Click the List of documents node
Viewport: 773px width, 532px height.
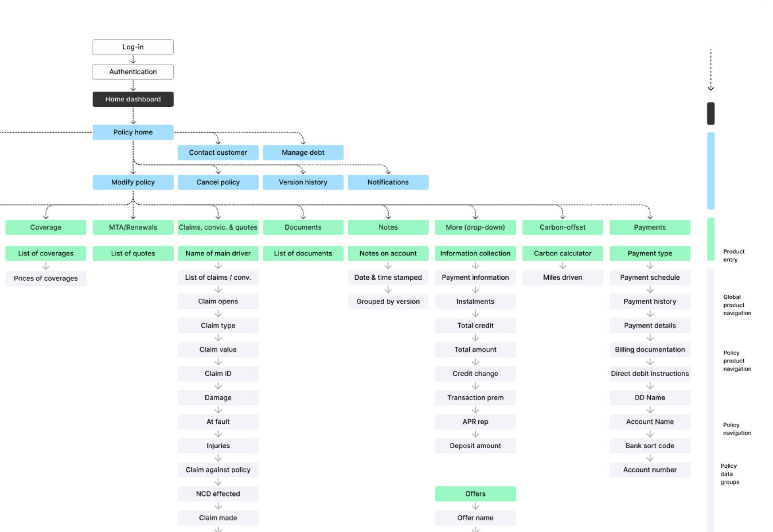303,253
